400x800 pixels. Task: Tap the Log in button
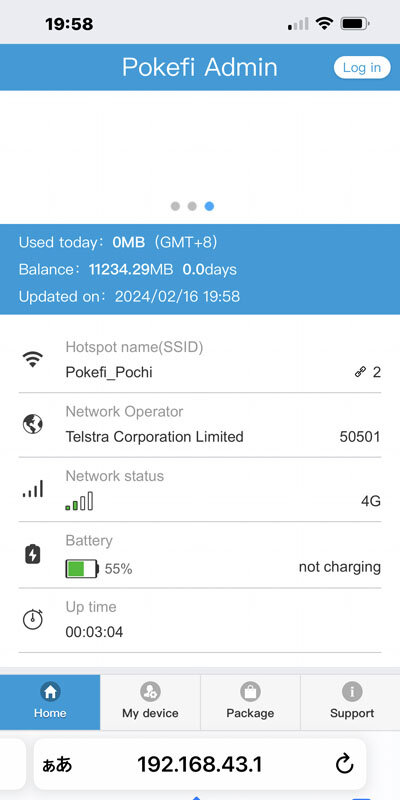tap(362, 67)
